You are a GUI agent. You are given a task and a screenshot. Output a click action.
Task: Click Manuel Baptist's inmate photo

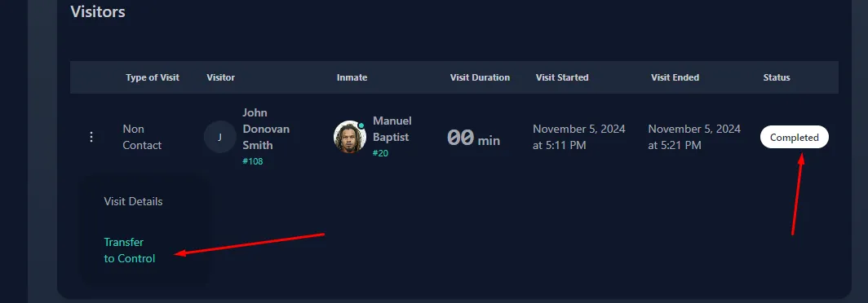point(350,137)
